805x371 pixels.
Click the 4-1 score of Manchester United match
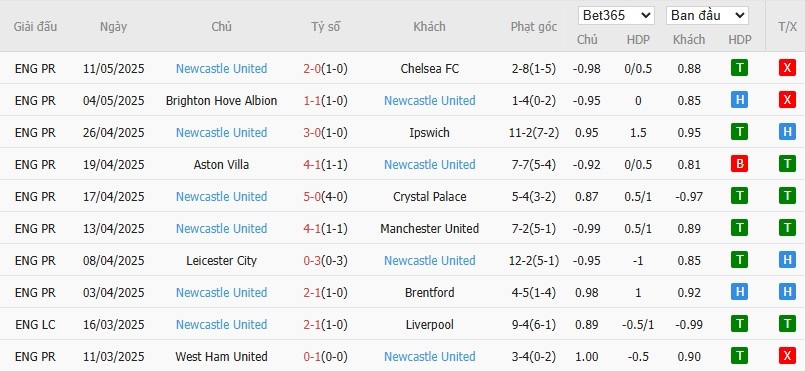tap(312, 228)
